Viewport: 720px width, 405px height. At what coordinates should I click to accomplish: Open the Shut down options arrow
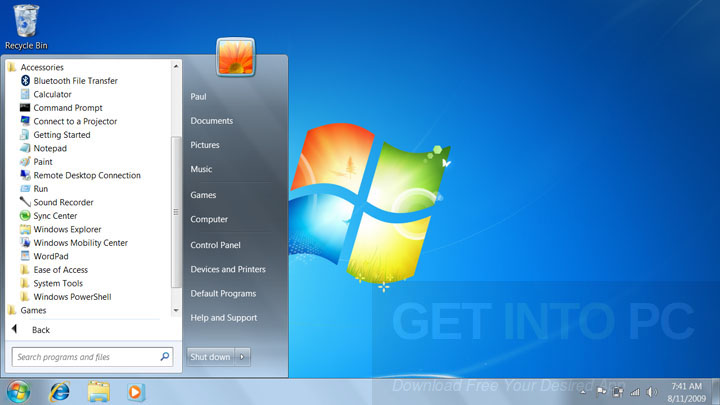point(242,357)
